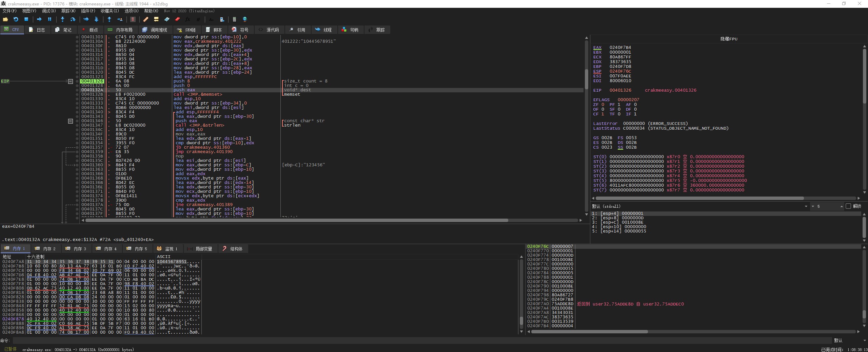Collapse the memset call bracket at EIP

pyautogui.click(x=71, y=81)
